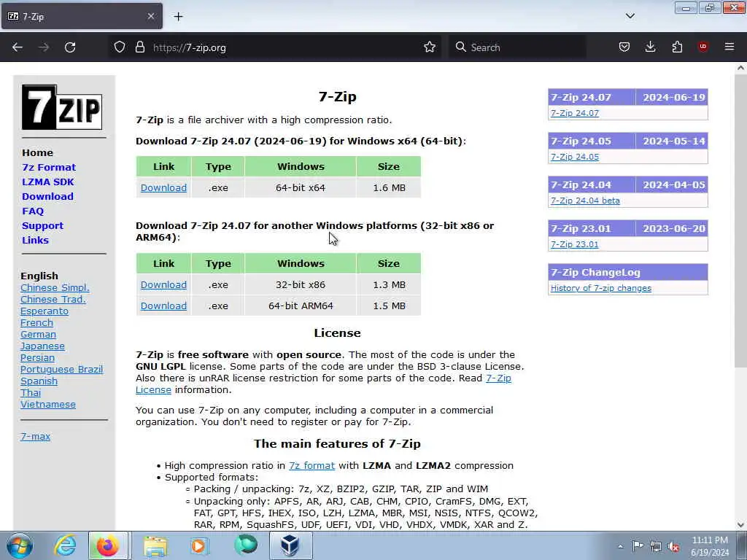Open FAQ sidebar link

32,211
